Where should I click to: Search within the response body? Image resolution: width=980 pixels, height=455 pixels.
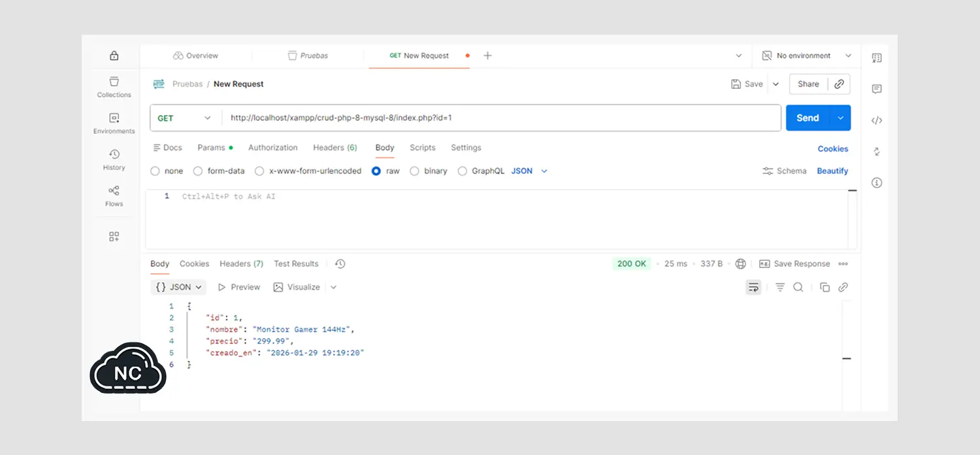(798, 287)
